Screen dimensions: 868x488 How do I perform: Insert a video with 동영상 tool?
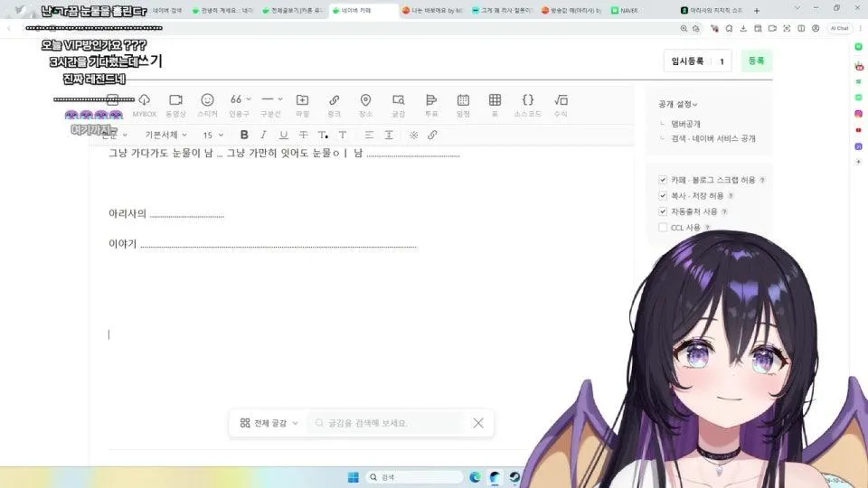click(x=175, y=105)
